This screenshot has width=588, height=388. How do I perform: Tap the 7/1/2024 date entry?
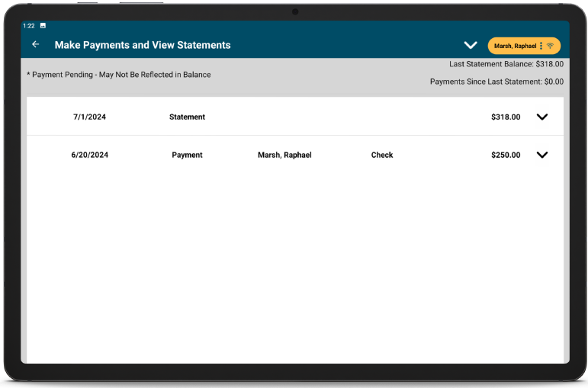point(89,117)
